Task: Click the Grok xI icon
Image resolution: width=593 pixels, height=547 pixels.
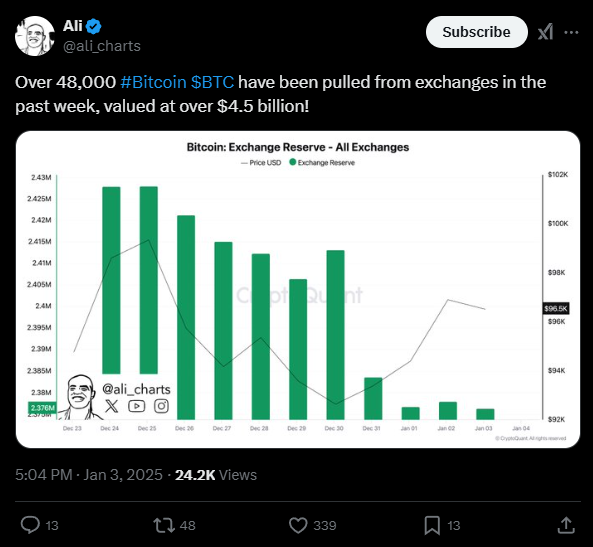Action: tap(545, 32)
